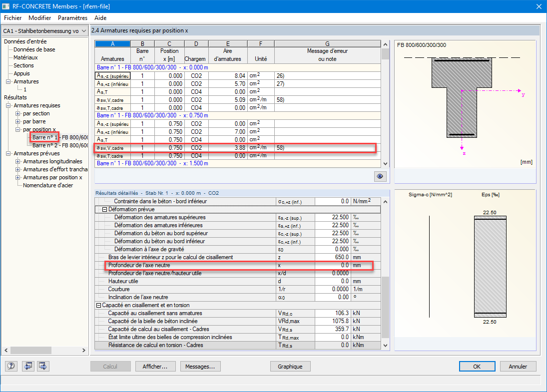Collapse the Déformation prévue group
This screenshot has width=547, height=392.
click(x=104, y=210)
